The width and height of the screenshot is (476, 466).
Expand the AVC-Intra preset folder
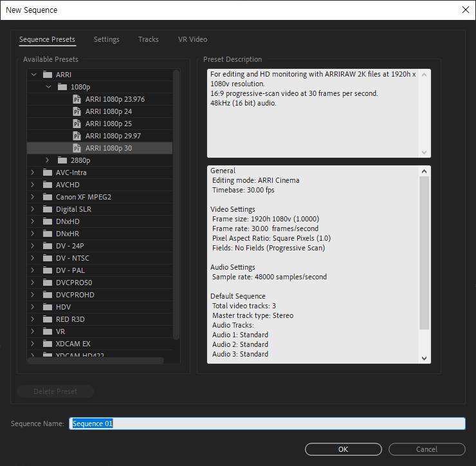32,172
